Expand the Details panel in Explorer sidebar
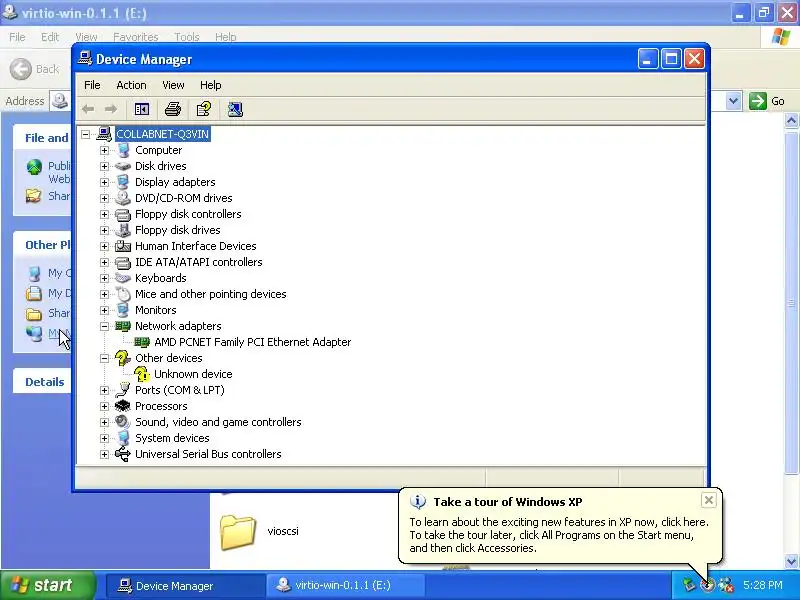 point(44,382)
